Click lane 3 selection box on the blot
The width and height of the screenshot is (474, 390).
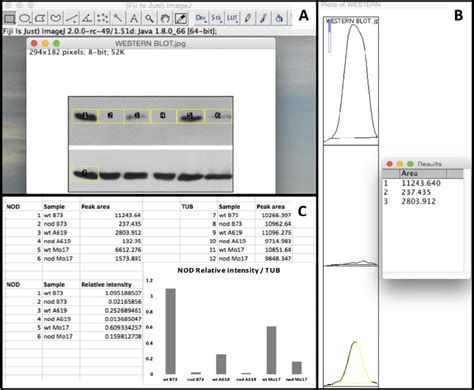tap(137, 116)
